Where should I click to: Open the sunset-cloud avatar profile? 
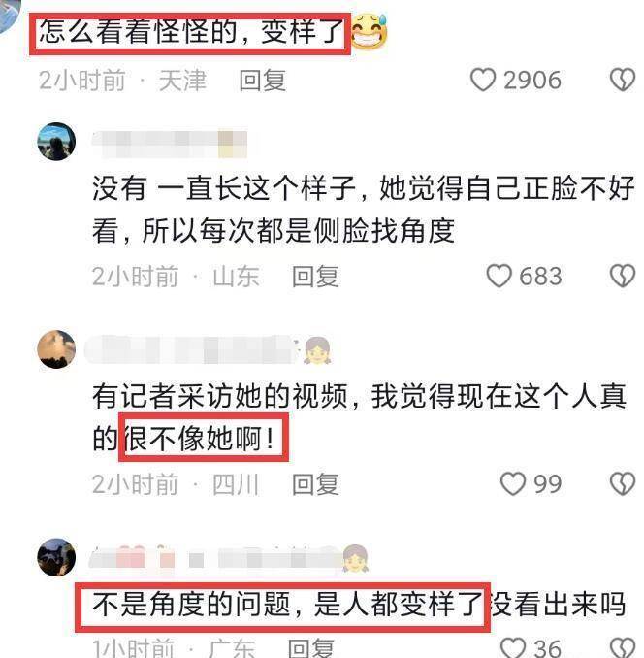tap(56, 349)
